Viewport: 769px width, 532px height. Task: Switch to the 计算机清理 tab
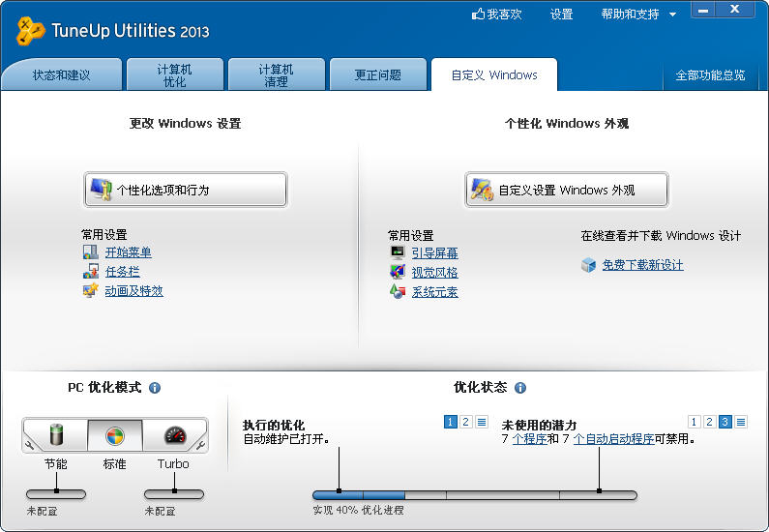point(276,75)
